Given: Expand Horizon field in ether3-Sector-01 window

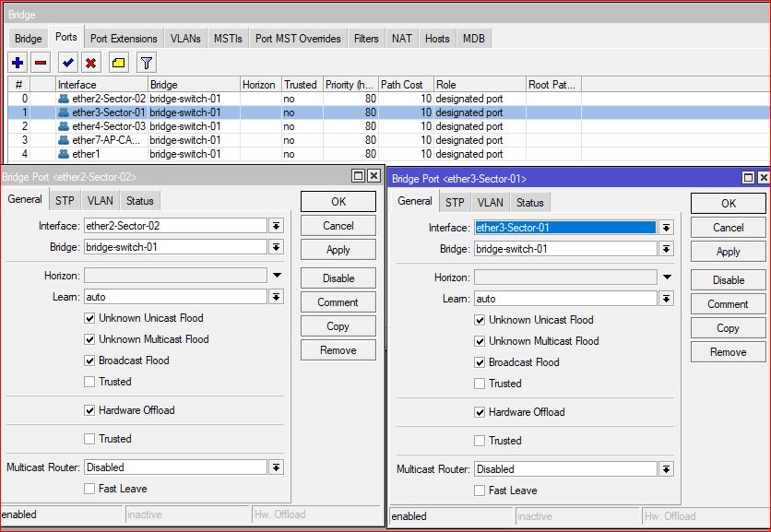Looking at the screenshot, I should point(667,278).
